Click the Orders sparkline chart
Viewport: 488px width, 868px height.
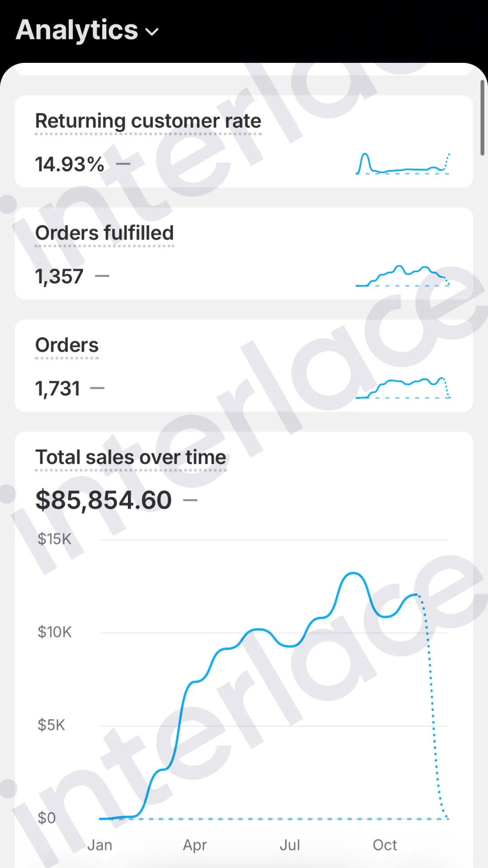pos(403,388)
